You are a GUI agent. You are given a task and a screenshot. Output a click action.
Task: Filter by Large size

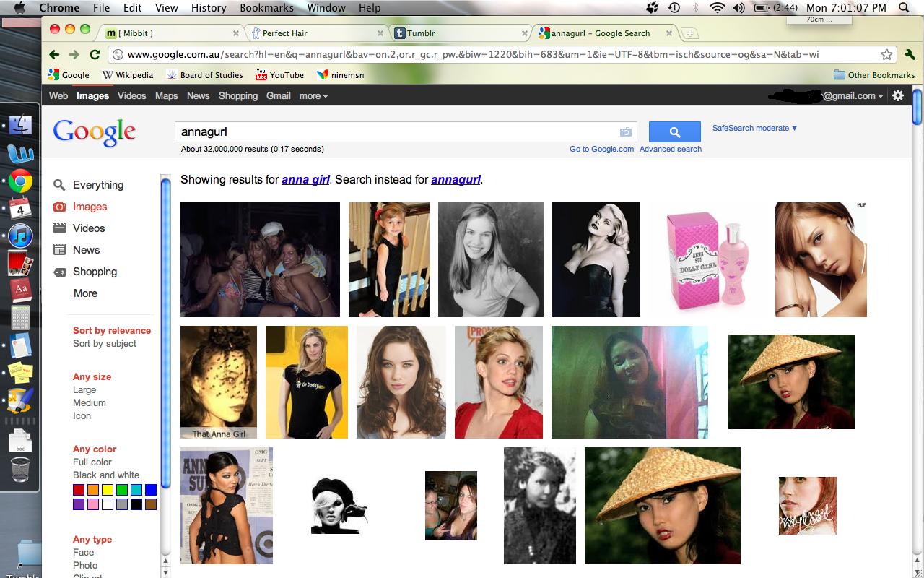[84, 389]
